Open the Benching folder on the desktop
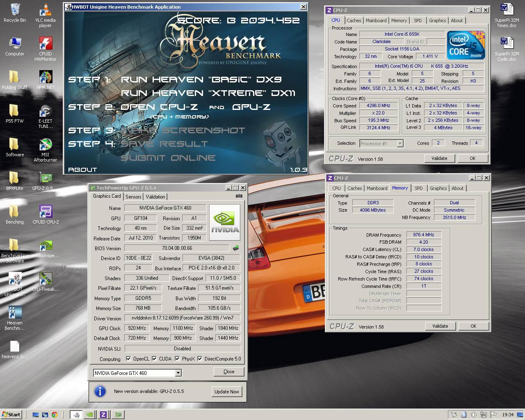 pyautogui.click(x=15, y=214)
